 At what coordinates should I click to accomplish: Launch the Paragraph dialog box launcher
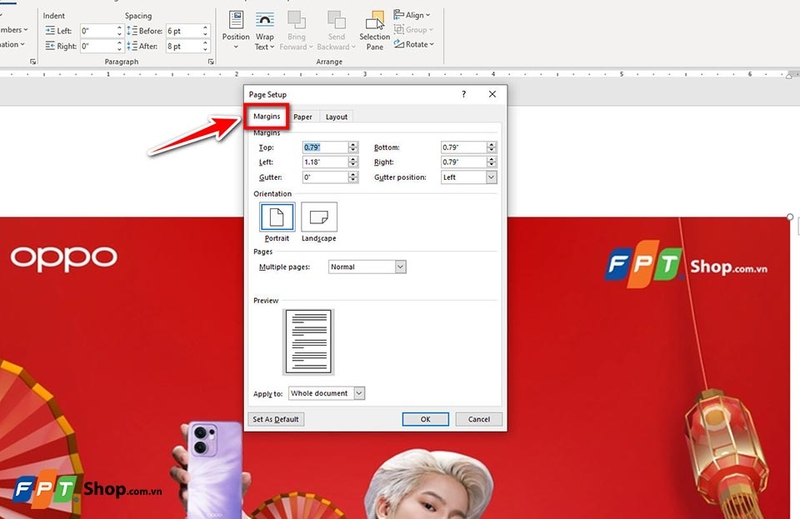pyautogui.click(x=211, y=62)
